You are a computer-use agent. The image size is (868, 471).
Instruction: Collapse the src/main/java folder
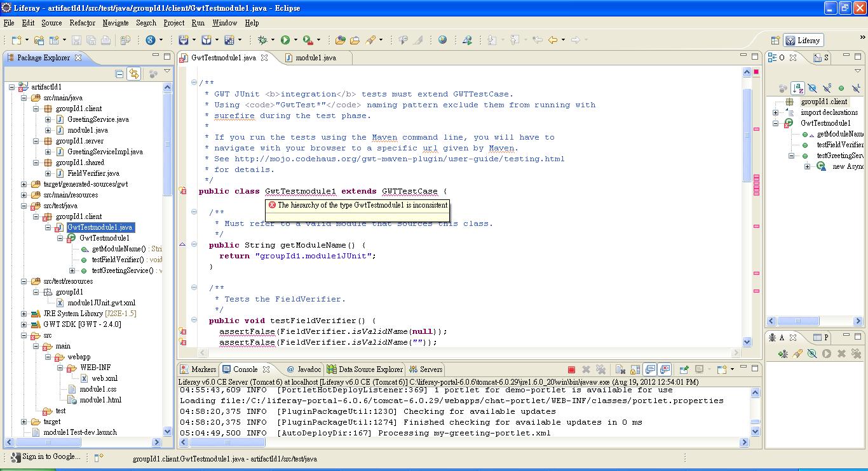24,98
